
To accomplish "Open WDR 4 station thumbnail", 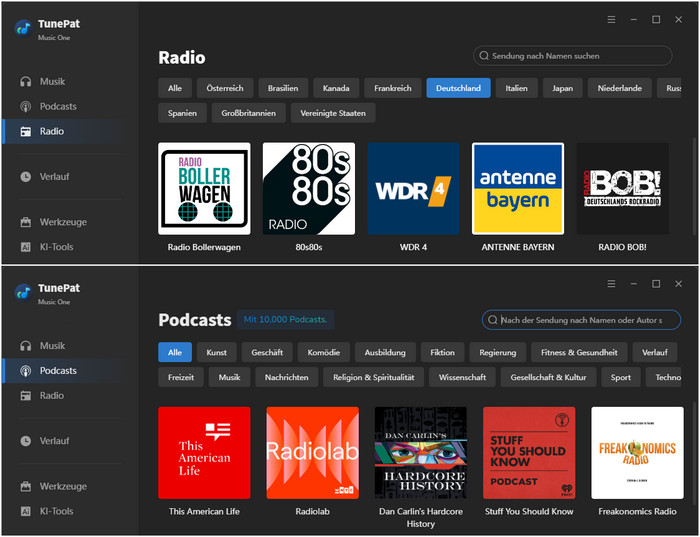I will [x=413, y=189].
